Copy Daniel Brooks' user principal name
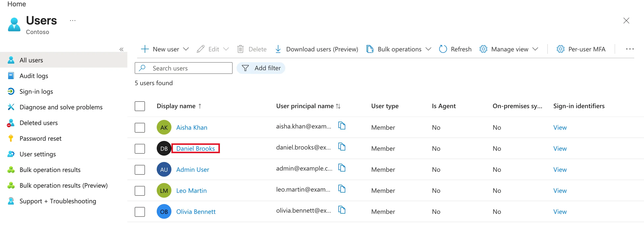 click(x=342, y=147)
